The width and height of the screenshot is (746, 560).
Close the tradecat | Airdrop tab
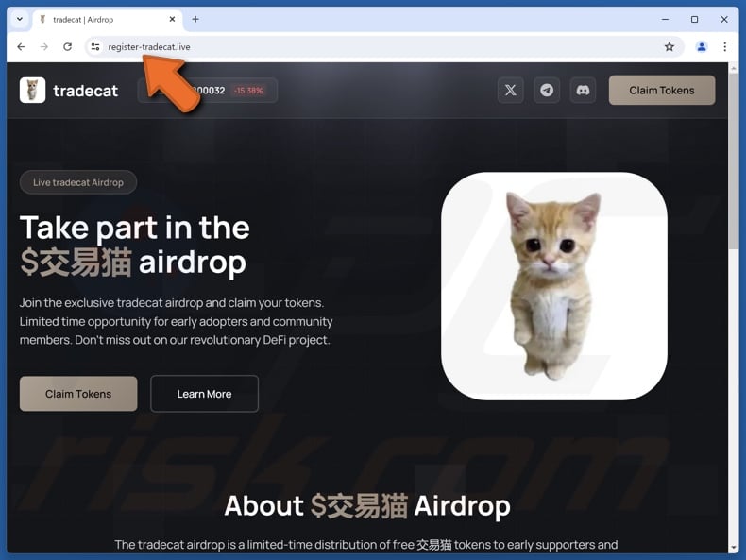click(x=172, y=20)
